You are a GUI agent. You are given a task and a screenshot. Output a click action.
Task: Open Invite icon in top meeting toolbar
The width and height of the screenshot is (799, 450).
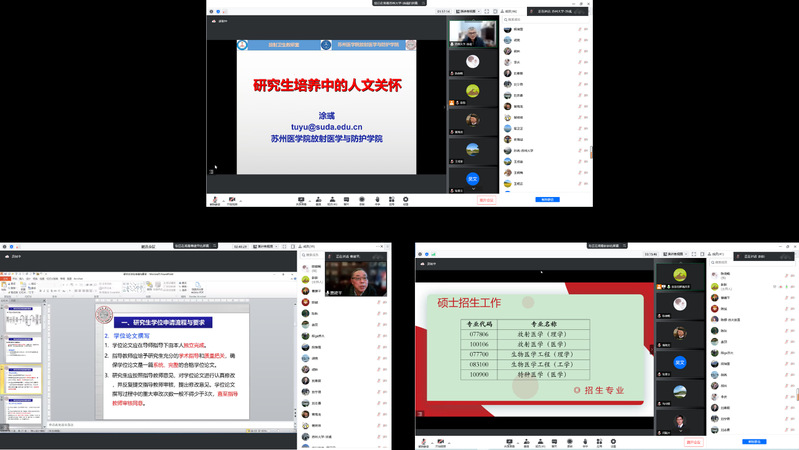coord(317,200)
